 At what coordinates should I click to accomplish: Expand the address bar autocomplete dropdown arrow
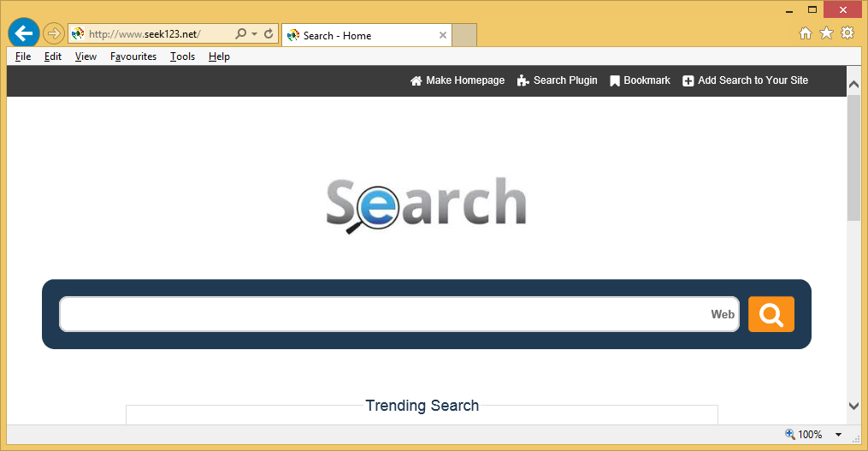[255, 33]
